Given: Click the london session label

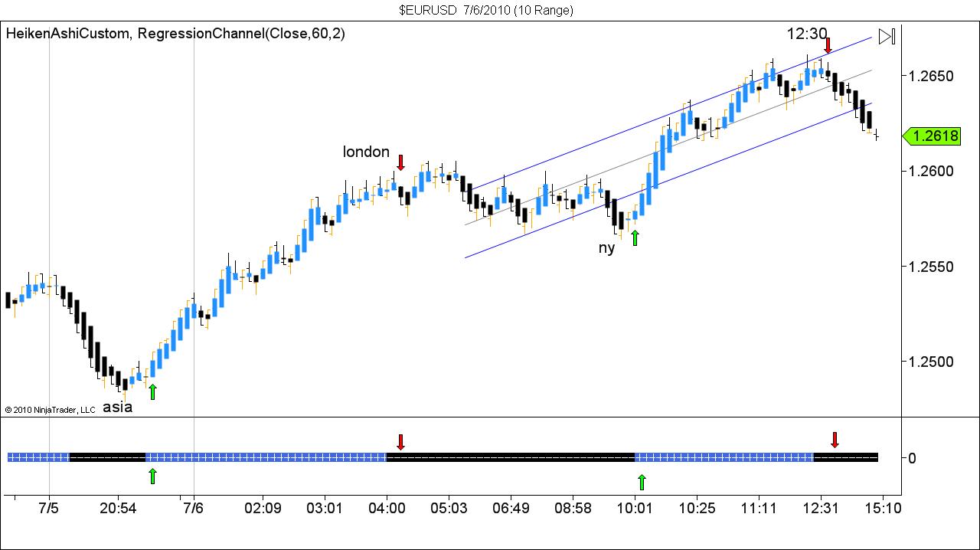Looking at the screenshot, I should (x=365, y=152).
